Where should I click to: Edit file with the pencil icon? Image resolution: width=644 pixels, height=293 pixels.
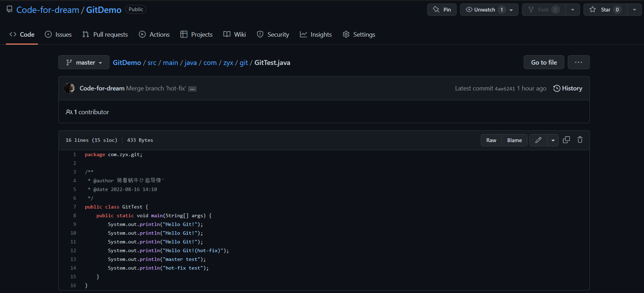[x=538, y=140]
